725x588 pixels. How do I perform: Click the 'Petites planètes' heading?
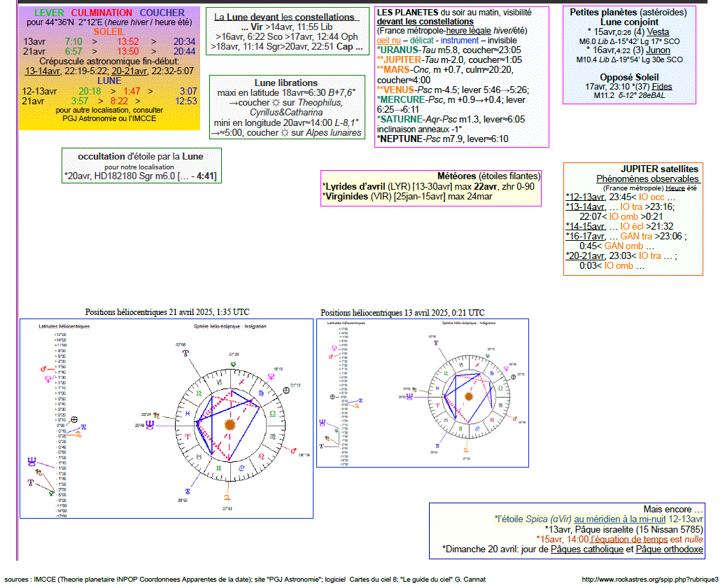[628, 13]
